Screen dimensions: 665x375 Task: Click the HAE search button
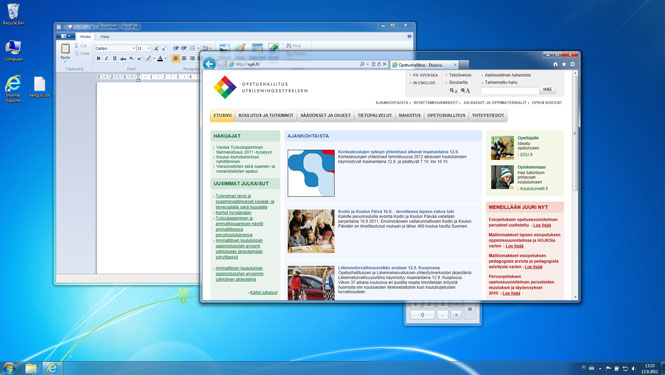pos(548,90)
